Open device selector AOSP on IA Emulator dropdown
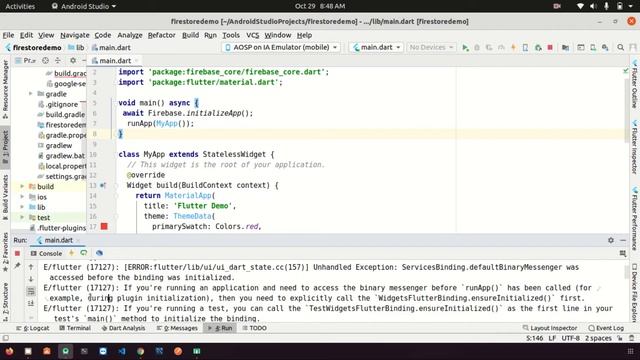The width and height of the screenshot is (640, 360). [281, 47]
